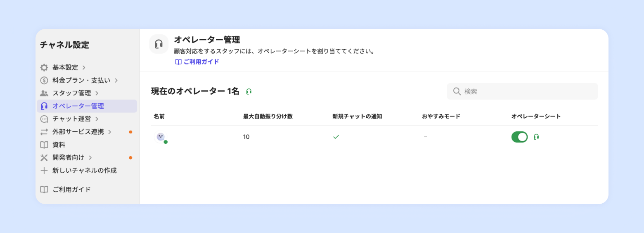Click the people icon for スタッフ管理
The image size is (644, 233).
tap(44, 93)
